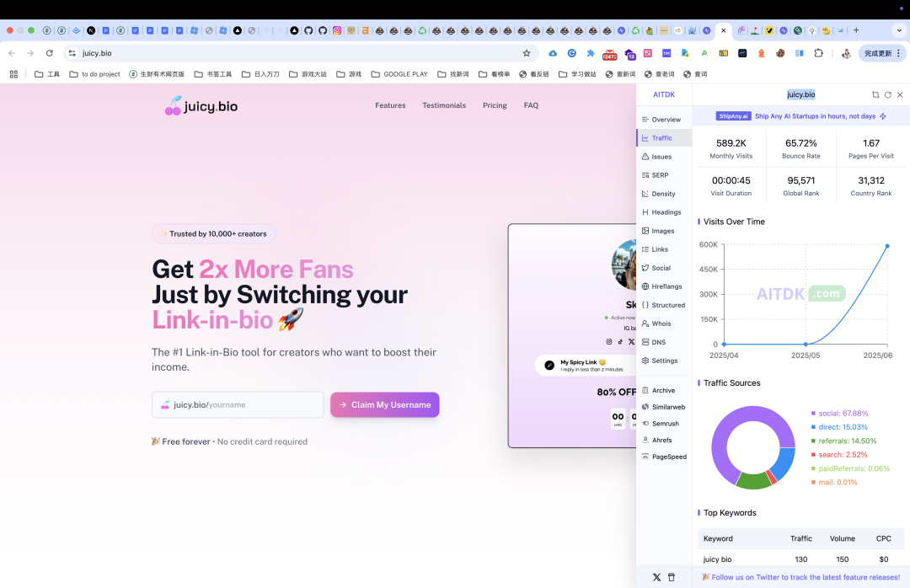Click the browser address bar
Image resolution: width=910 pixels, height=588 pixels.
302,53
